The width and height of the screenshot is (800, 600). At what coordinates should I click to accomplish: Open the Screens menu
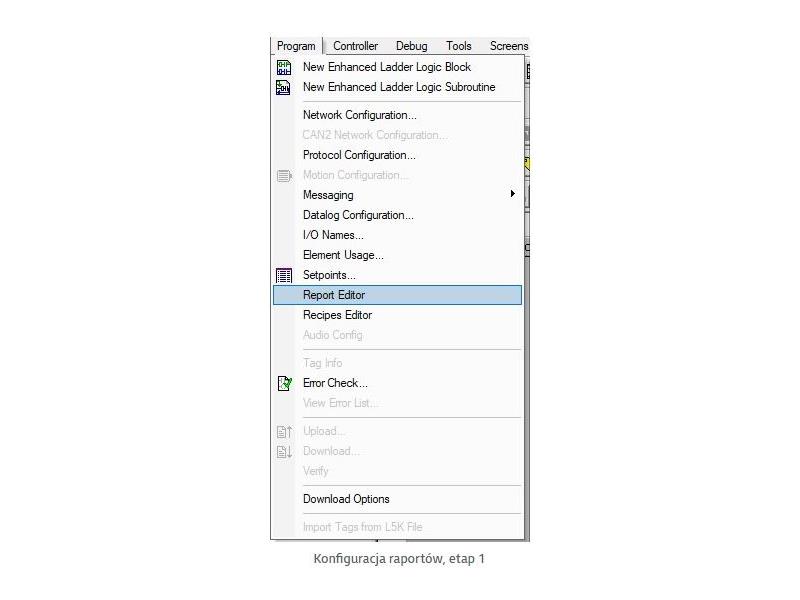click(508, 46)
